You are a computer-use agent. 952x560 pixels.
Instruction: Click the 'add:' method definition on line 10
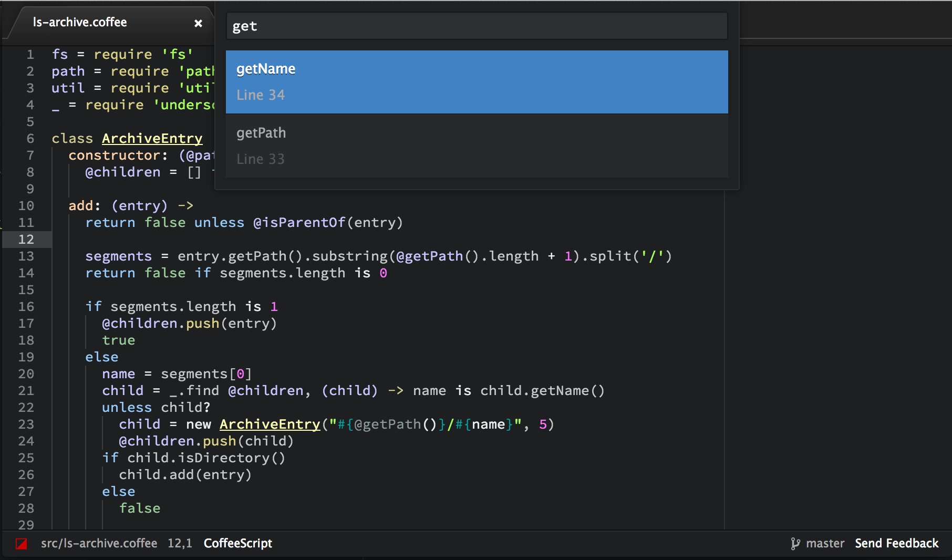click(x=84, y=206)
